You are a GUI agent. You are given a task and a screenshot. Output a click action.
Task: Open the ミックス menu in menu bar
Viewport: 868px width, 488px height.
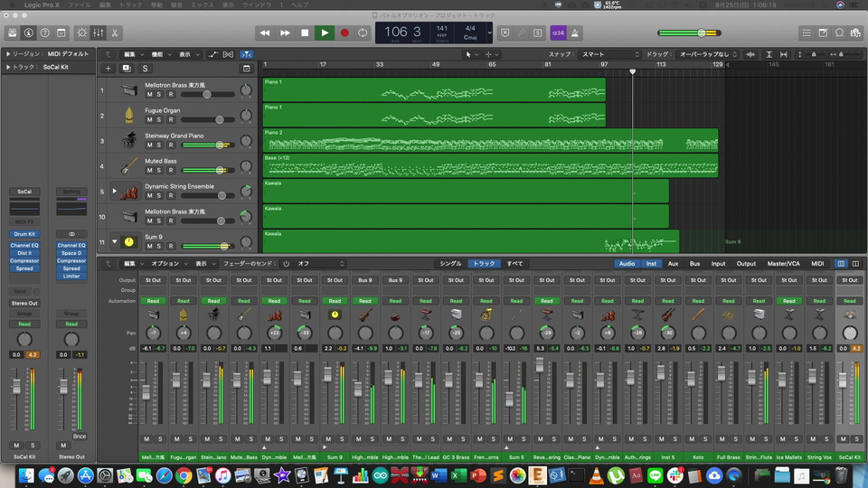pos(203,5)
